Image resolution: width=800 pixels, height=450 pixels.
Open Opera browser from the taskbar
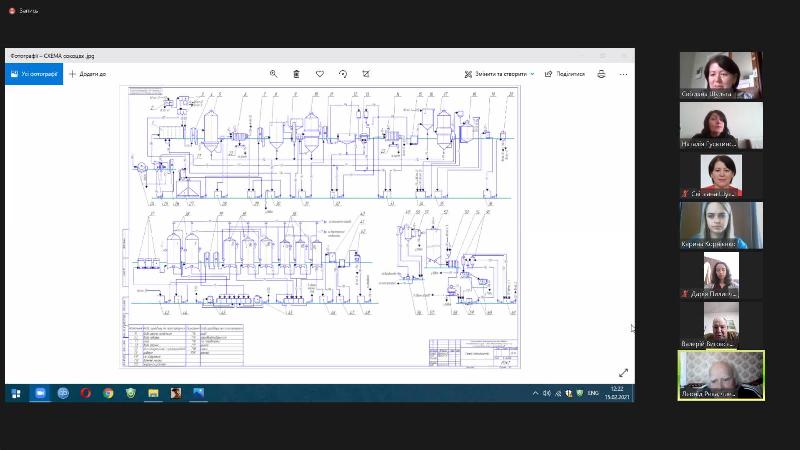click(x=86, y=393)
